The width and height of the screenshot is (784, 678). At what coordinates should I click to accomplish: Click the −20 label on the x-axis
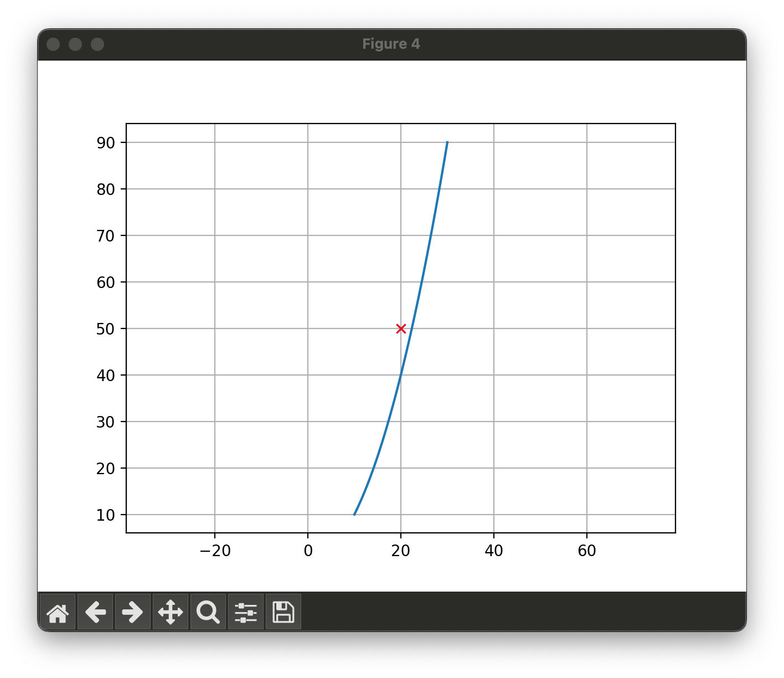point(215,551)
